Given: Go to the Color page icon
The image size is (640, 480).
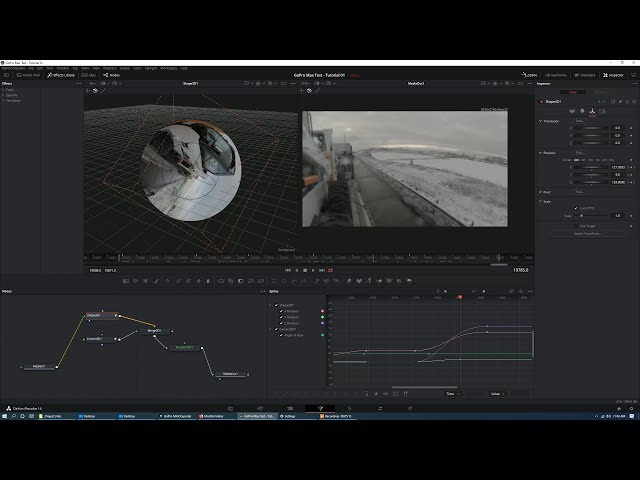Looking at the screenshot, I should pos(350,408).
